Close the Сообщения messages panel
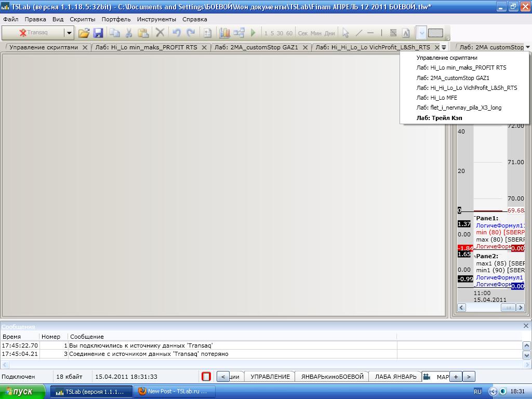532x399 pixels. click(526, 326)
